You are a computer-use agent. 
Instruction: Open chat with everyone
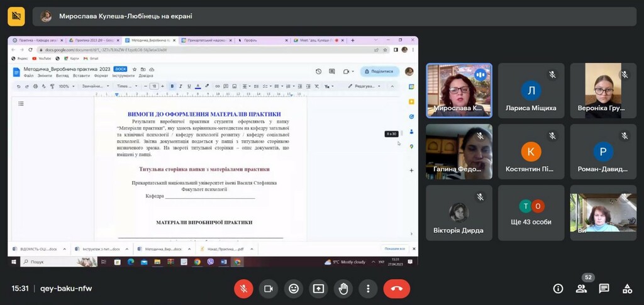point(604,289)
